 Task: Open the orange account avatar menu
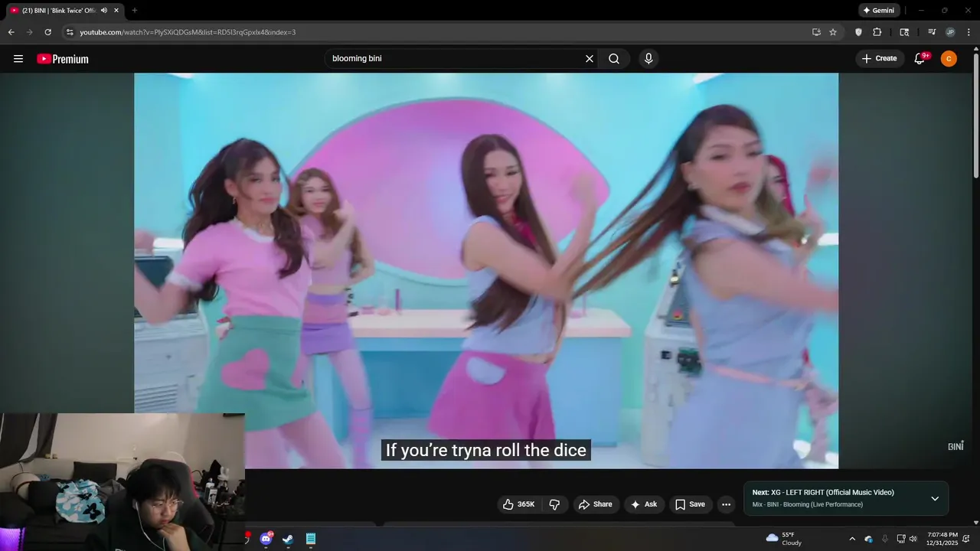(949, 59)
